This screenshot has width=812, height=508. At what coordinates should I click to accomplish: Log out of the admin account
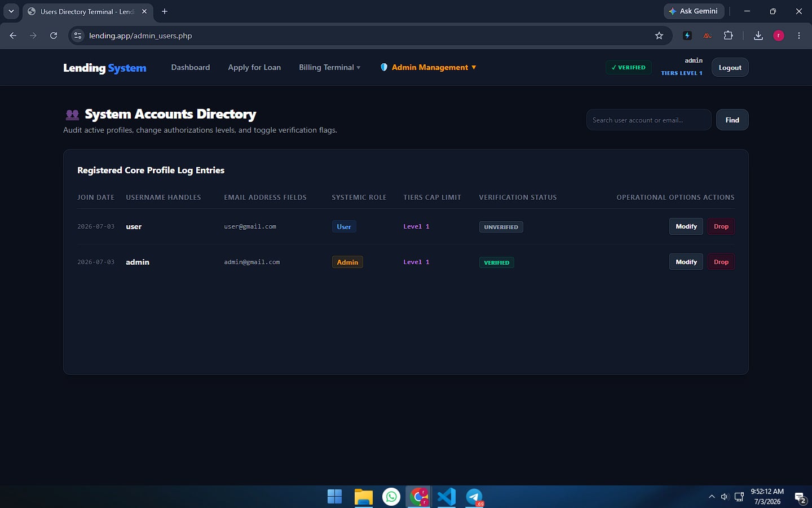point(730,68)
